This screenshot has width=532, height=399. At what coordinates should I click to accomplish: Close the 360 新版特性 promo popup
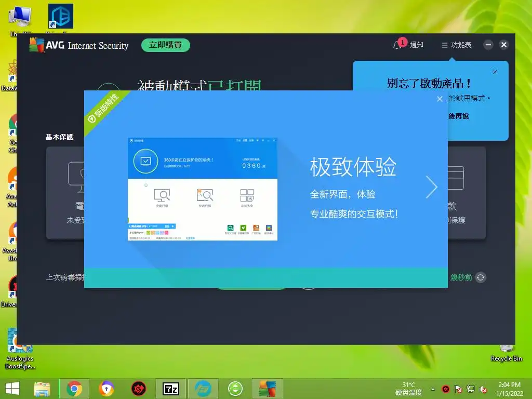click(x=440, y=99)
